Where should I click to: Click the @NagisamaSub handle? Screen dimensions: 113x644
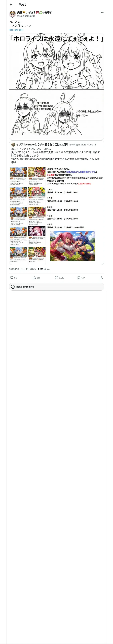[26, 16]
